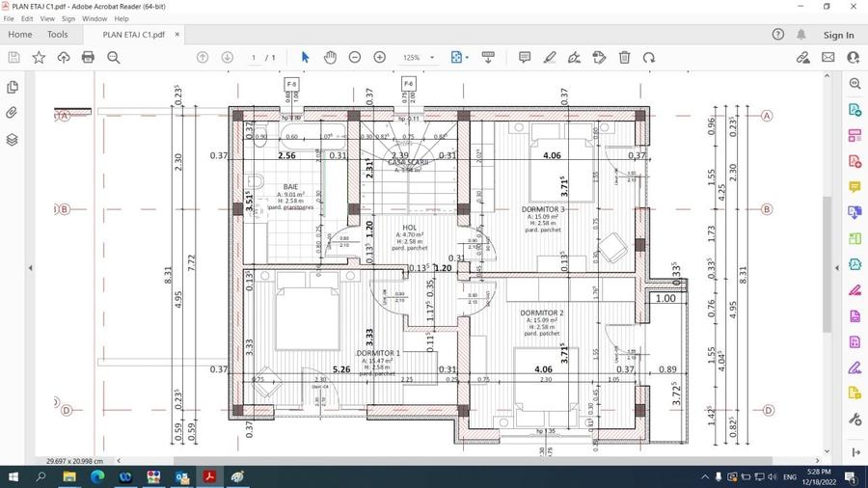Click the page number input field
The height and width of the screenshot is (488, 868).
[255, 58]
